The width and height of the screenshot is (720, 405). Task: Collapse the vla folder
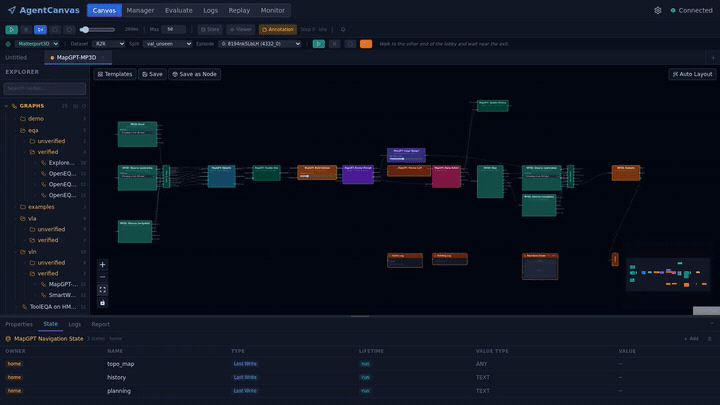pos(32,219)
